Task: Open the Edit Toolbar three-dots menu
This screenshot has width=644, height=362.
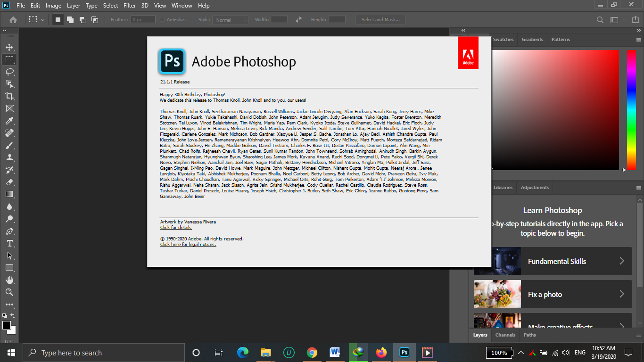Action: pyautogui.click(x=9, y=304)
